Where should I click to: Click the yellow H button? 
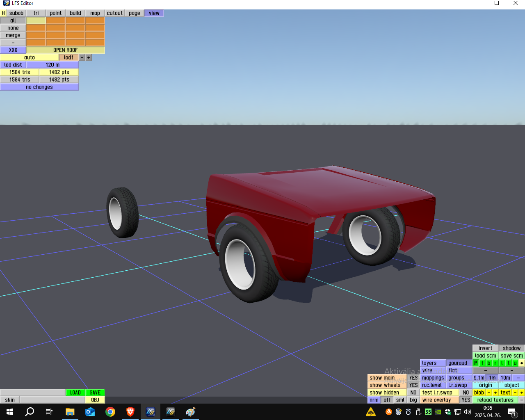click(x=3, y=13)
